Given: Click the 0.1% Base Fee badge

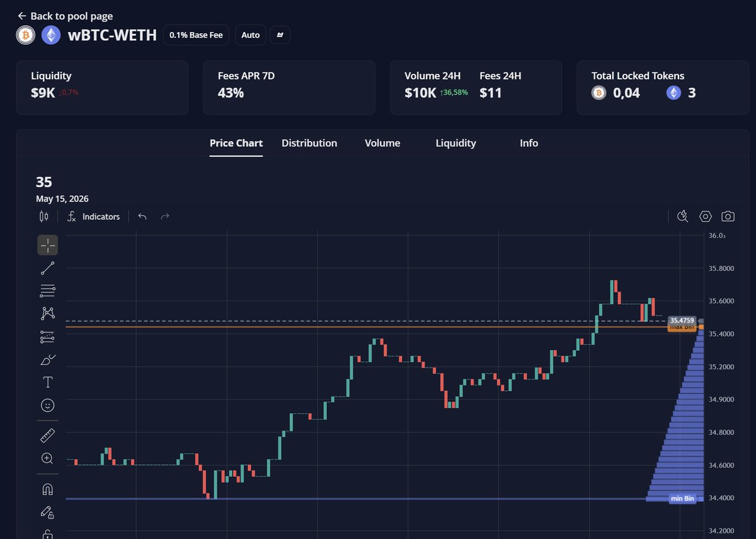Looking at the screenshot, I should [x=196, y=35].
